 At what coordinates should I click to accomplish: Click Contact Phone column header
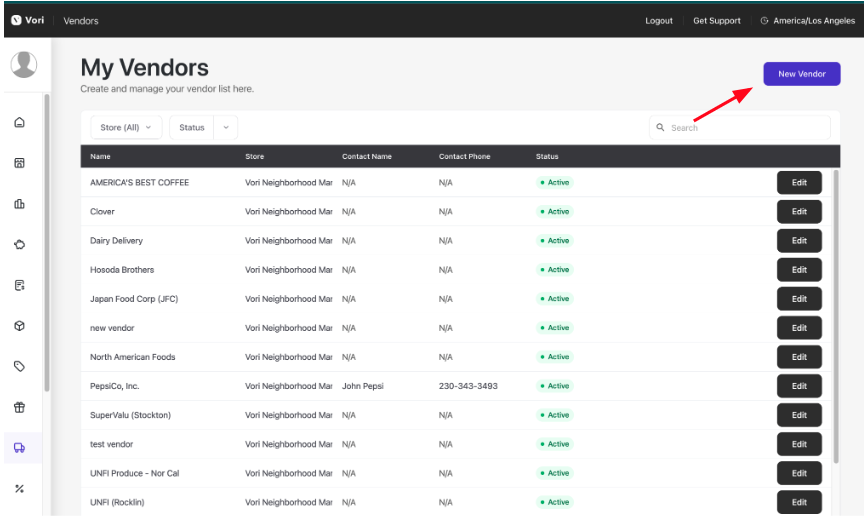(465, 157)
